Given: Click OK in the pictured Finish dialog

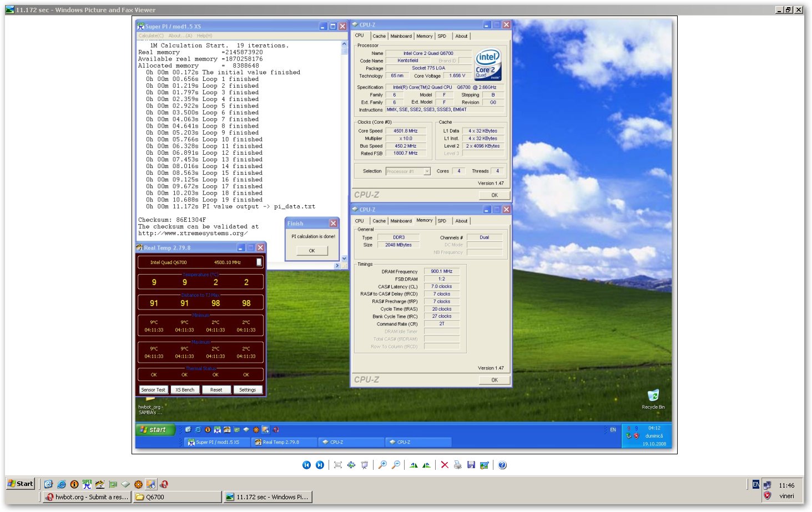Looking at the screenshot, I should [312, 251].
